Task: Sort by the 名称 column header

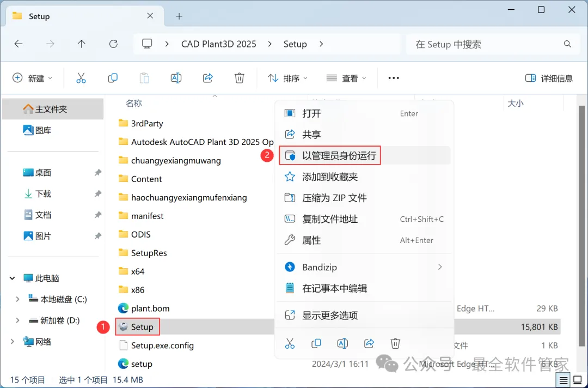Action: pos(134,103)
